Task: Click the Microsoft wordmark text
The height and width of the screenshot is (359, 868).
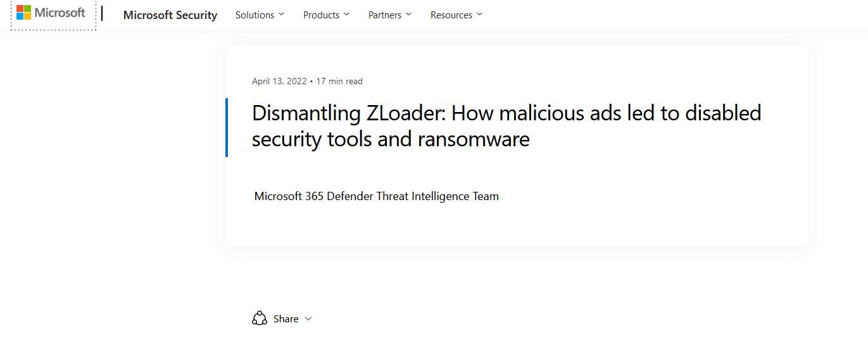Action: (60, 13)
